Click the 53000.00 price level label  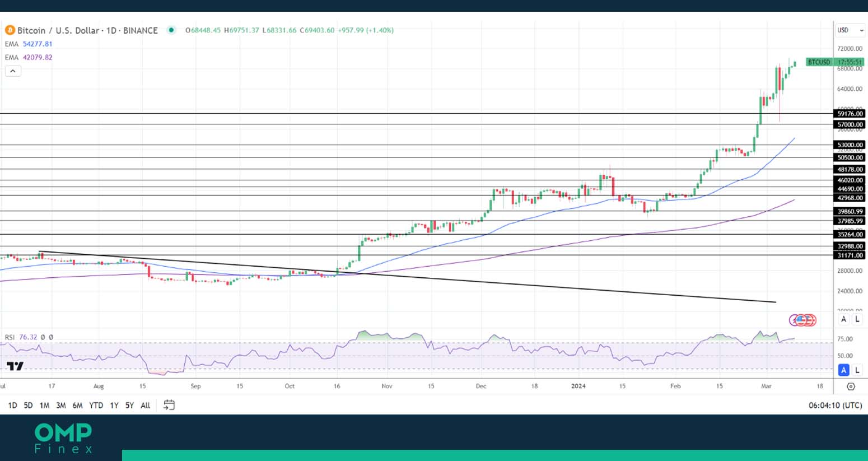[x=850, y=145]
